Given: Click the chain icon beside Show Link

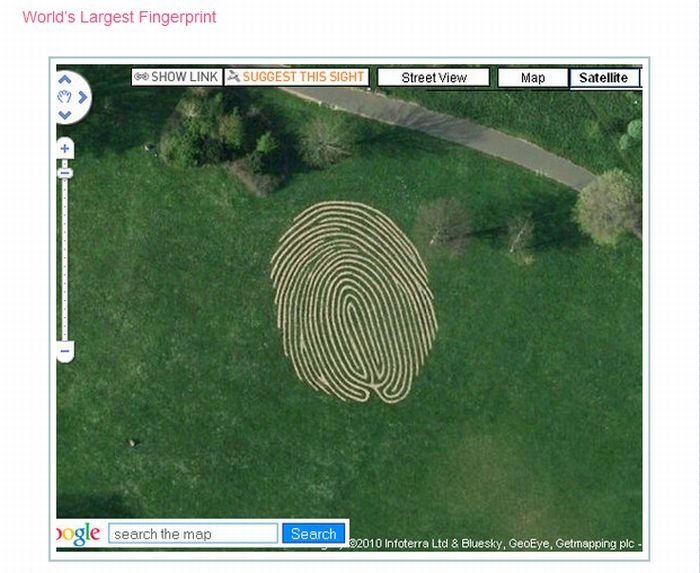Looking at the screenshot, I should pyautogui.click(x=141, y=77).
